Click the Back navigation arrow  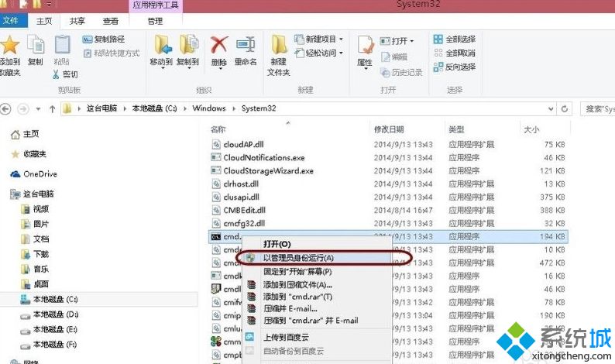pos(5,108)
